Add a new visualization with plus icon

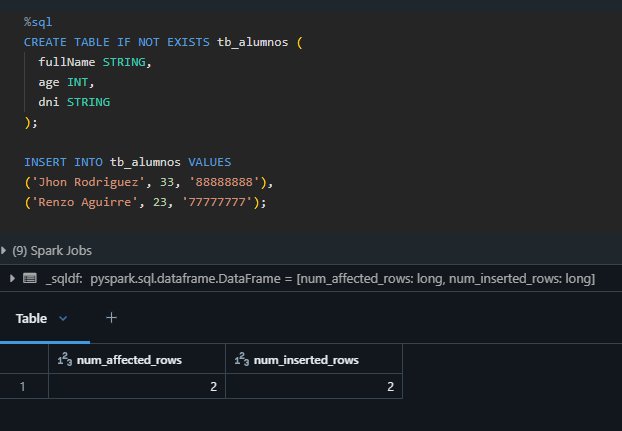point(111,318)
